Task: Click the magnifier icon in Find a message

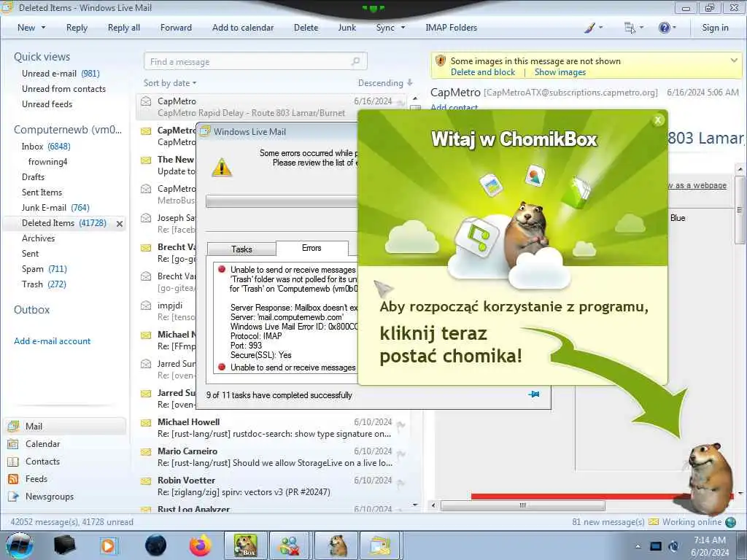Action: pos(355,61)
